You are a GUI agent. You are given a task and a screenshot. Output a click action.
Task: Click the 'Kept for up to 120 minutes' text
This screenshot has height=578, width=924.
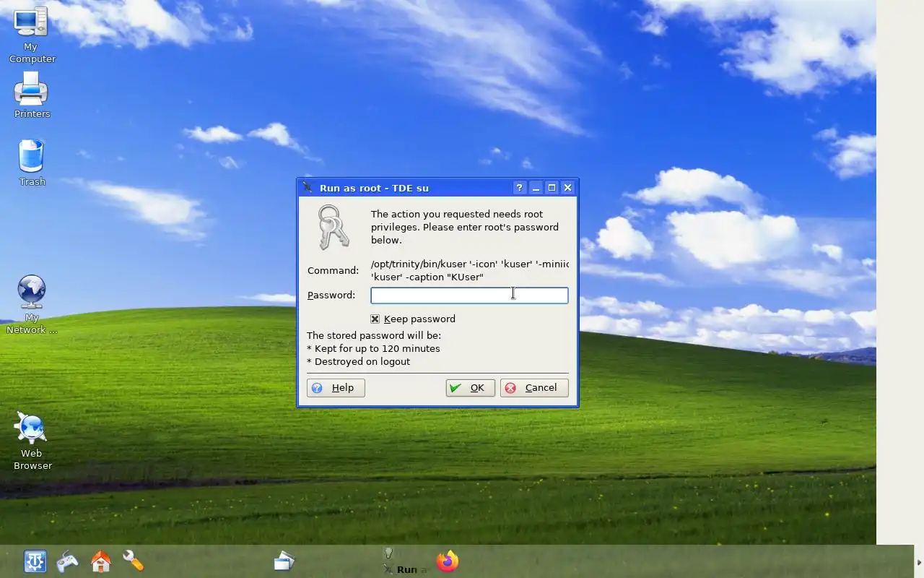tap(373, 348)
